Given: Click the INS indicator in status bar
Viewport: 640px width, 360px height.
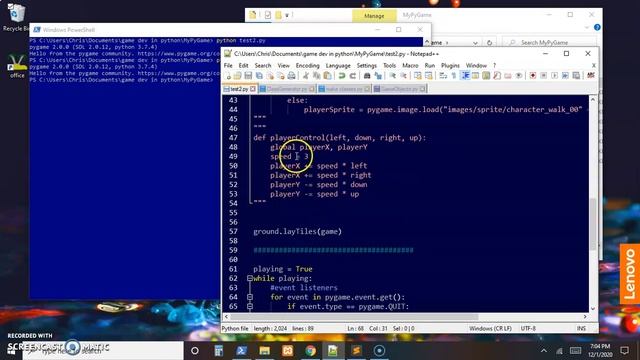Looking at the screenshot, I should pyautogui.click(x=581, y=328).
